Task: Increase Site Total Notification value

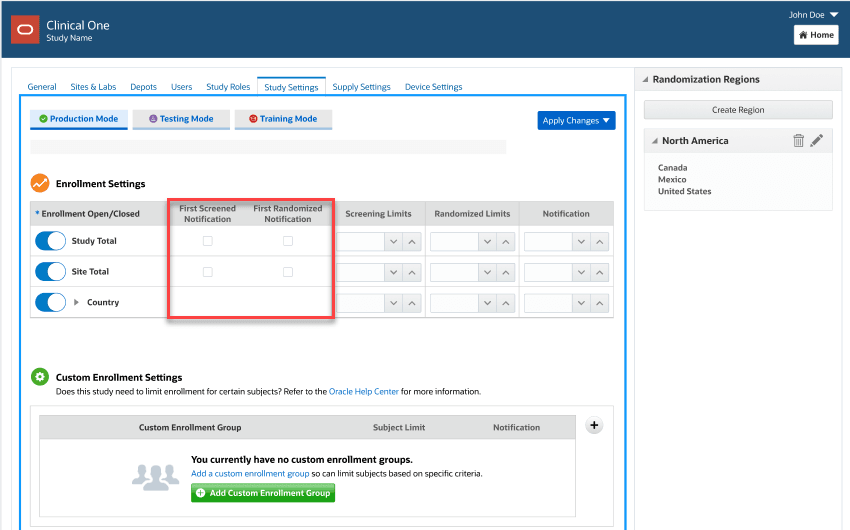Action: [x=600, y=273]
